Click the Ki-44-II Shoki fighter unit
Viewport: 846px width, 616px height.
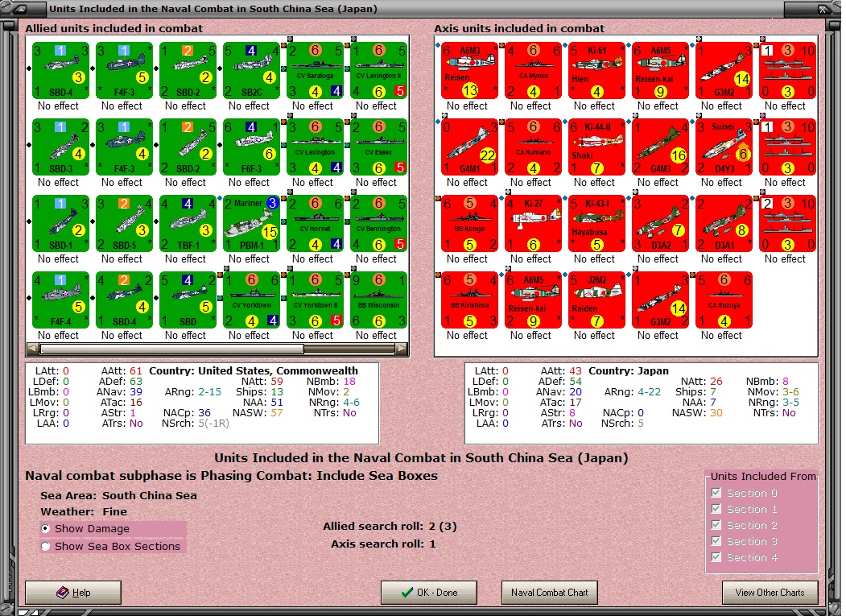[x=596, y=147]
